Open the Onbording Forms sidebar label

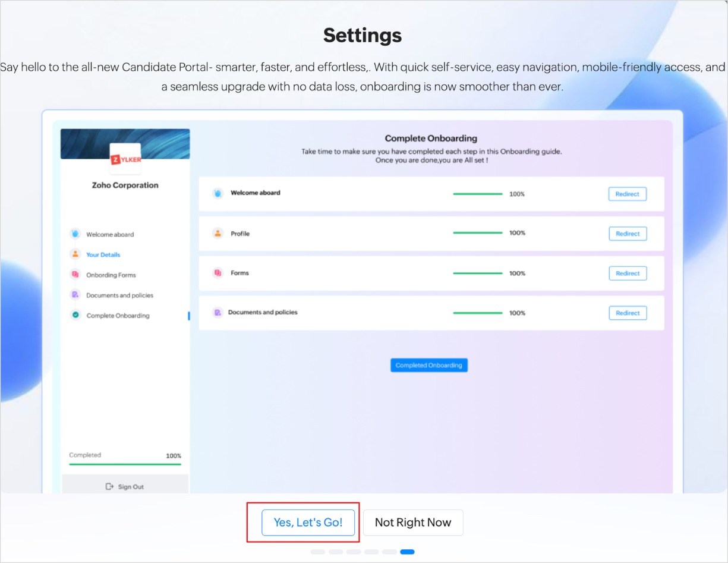click(111, 275)
